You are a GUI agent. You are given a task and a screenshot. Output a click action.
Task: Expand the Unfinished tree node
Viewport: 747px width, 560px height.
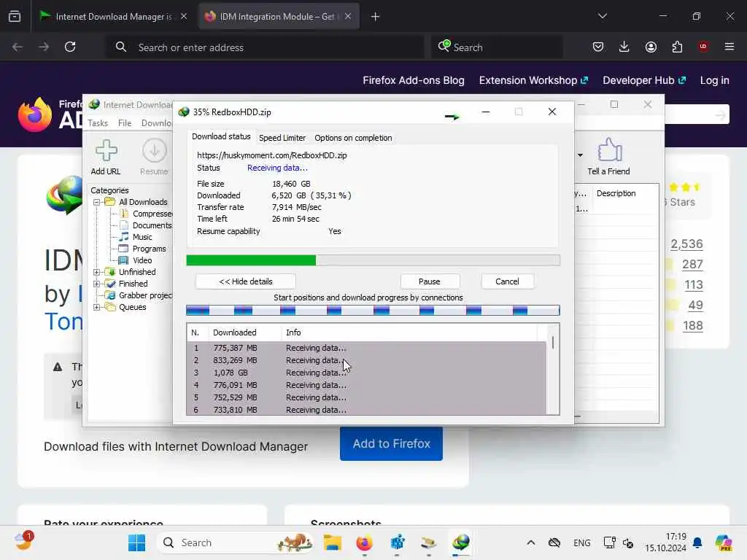[97, 272]
